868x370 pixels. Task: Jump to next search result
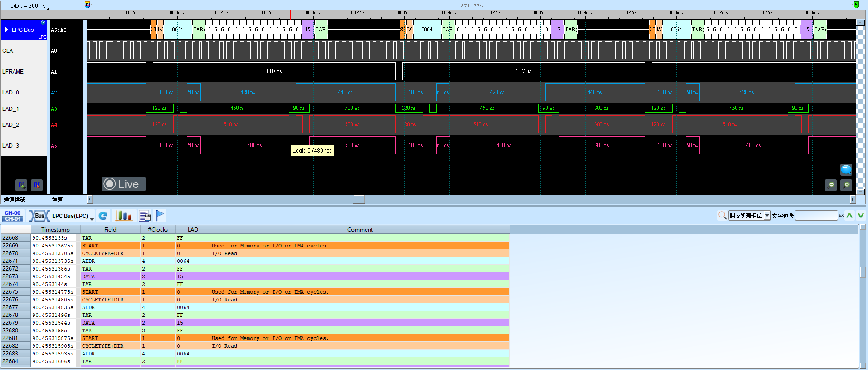click(x=861, y=215)
